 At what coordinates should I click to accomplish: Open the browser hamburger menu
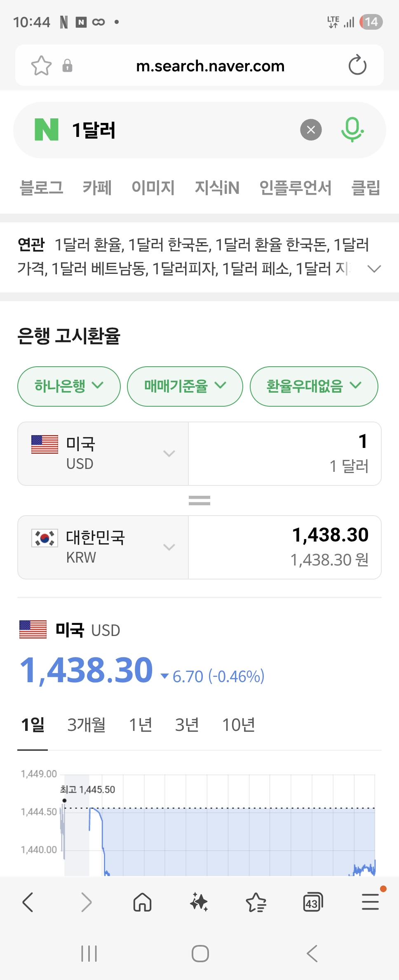(370, 902)
